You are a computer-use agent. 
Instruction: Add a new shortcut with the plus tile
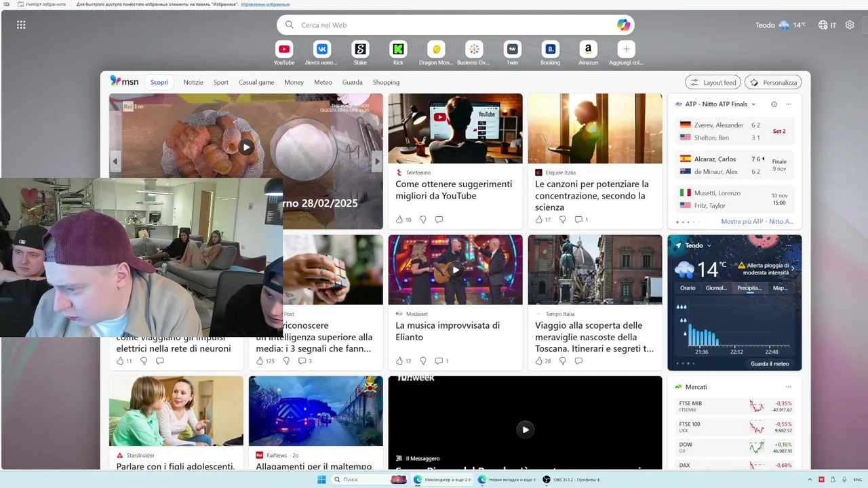tap(626, 49)
